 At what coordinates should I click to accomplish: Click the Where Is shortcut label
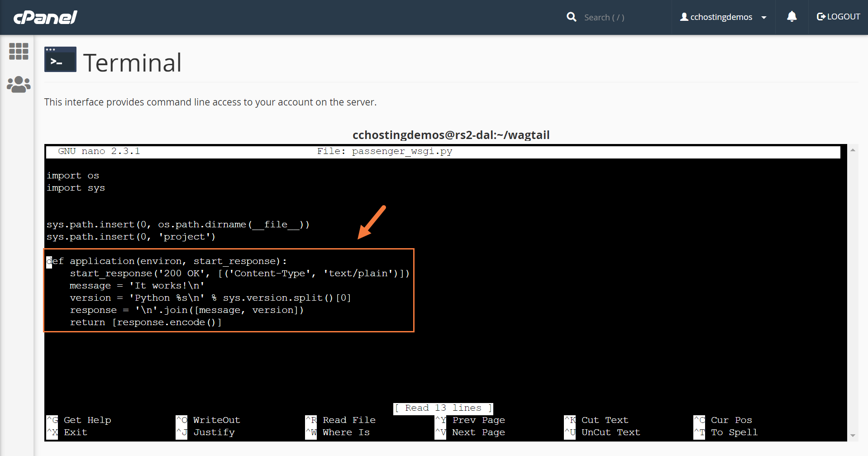[x=346, y=432]
